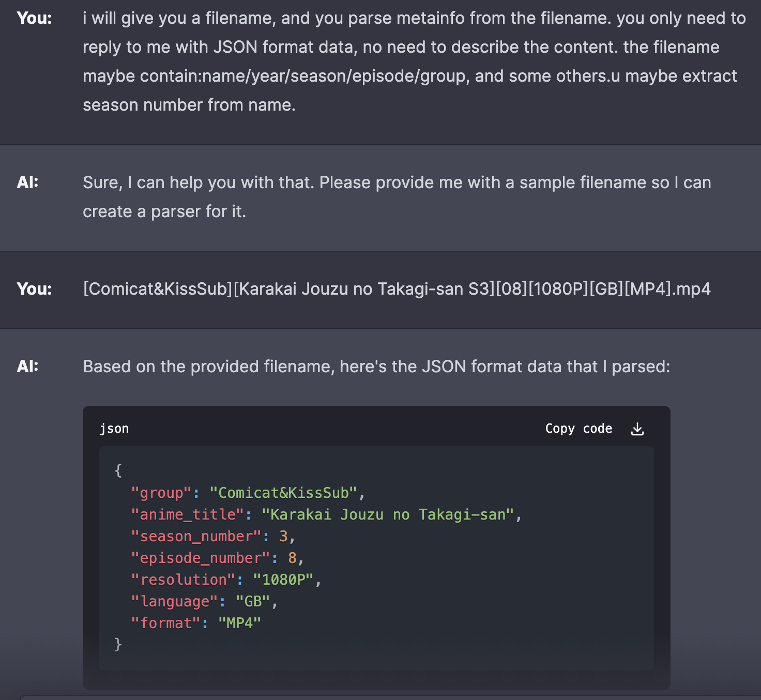Click the Copy code button
This screenshot has height=700, width=761.
click(x=579, y=429)
